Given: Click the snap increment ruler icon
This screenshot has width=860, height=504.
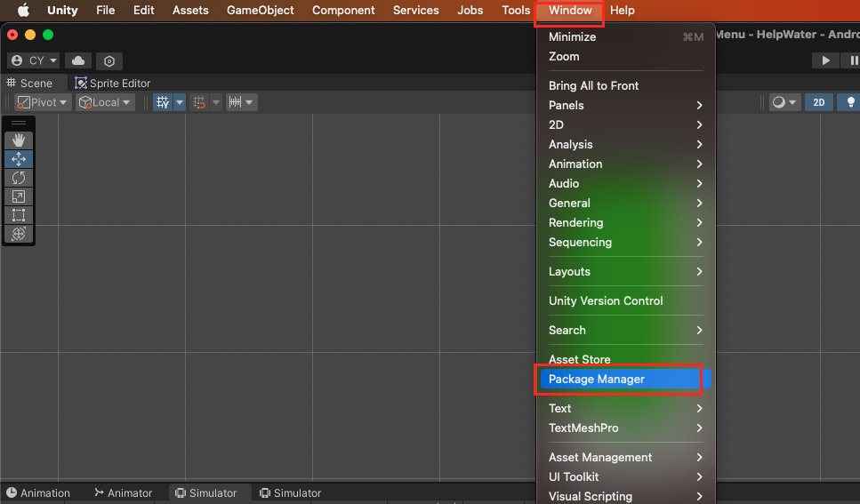Looking at the screenshot, I should [x=236, y=102].
